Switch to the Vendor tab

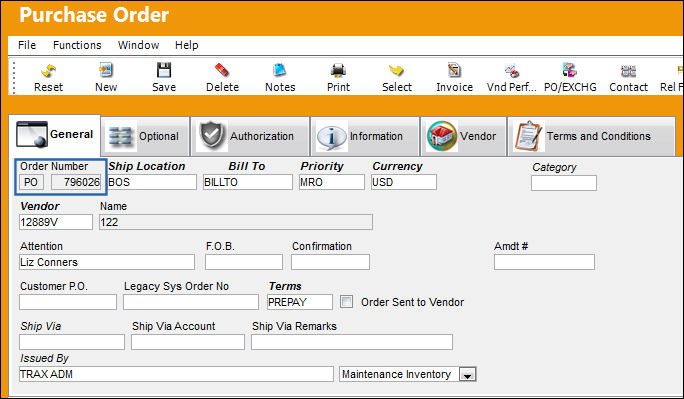[x=463, y=136]
